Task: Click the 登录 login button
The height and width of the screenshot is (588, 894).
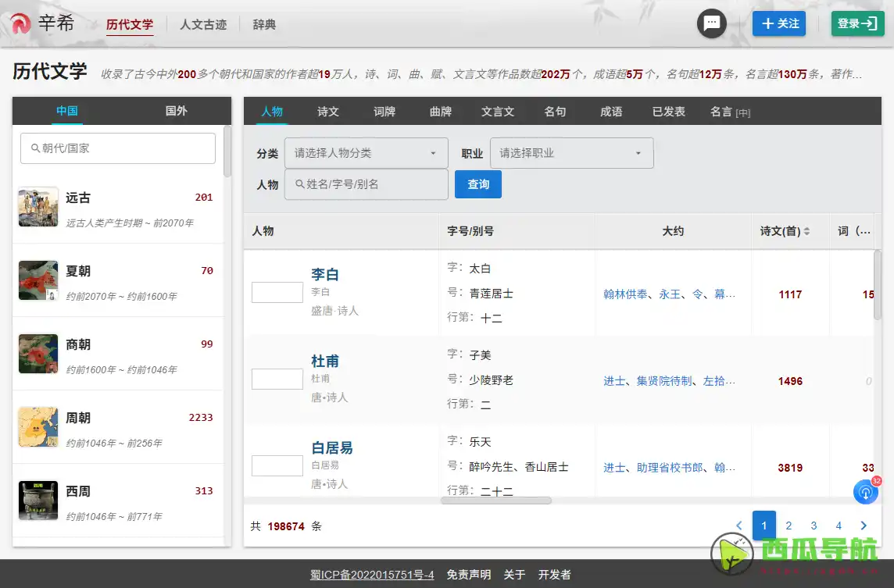Action: pyautogui.click(x=857, y=23)
